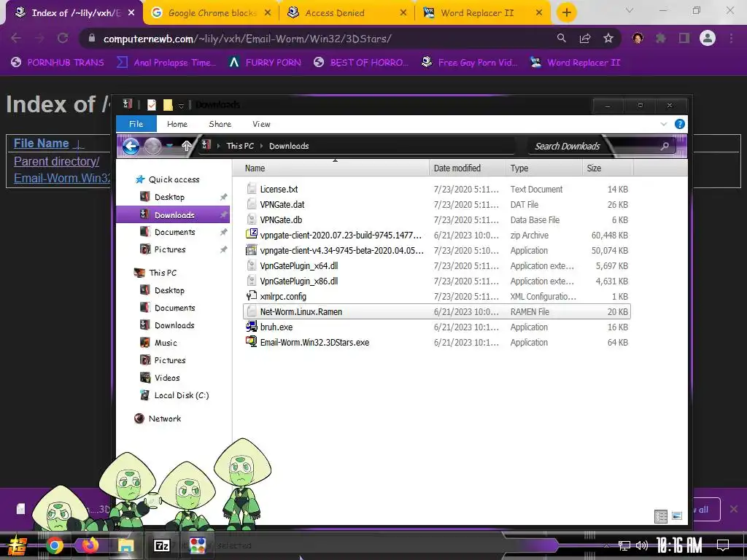This screenshot has height=560, width=747.
Task: Expand the Explorer ribbon chevron
Action: click(664, 124)
